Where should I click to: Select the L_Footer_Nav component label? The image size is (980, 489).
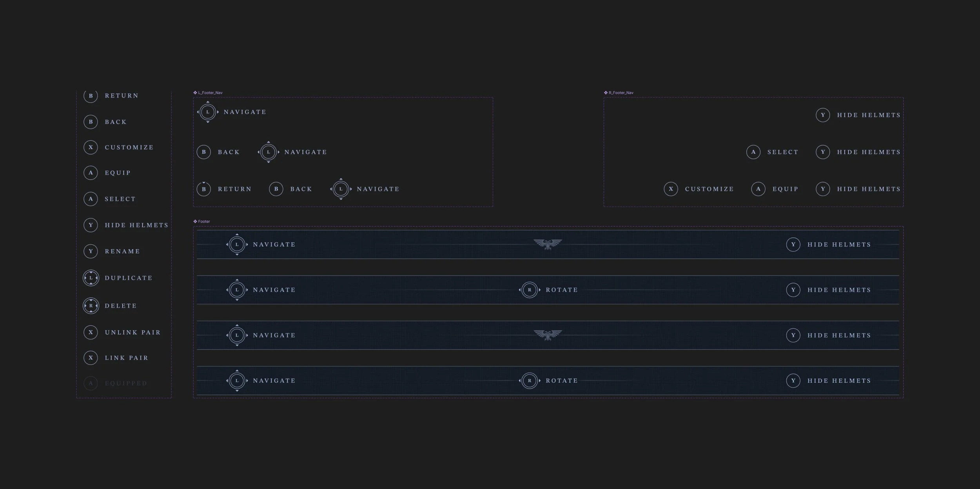210,93
